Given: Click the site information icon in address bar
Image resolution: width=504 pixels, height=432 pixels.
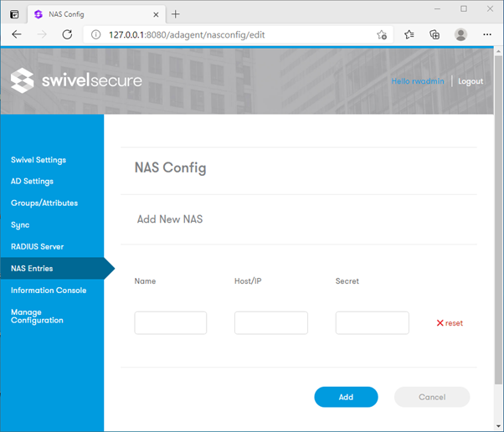Looking at the screenshot, I should click(x=95, y=34).
